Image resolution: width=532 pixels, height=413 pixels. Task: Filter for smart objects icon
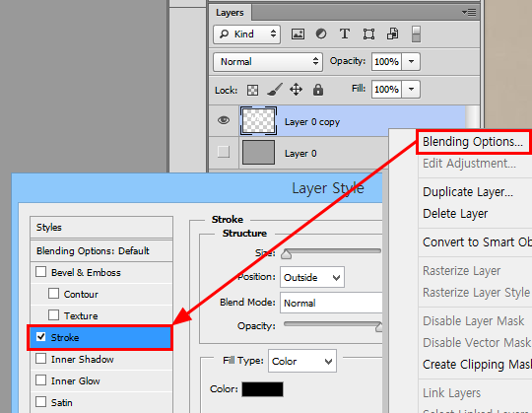click(392, 34)
